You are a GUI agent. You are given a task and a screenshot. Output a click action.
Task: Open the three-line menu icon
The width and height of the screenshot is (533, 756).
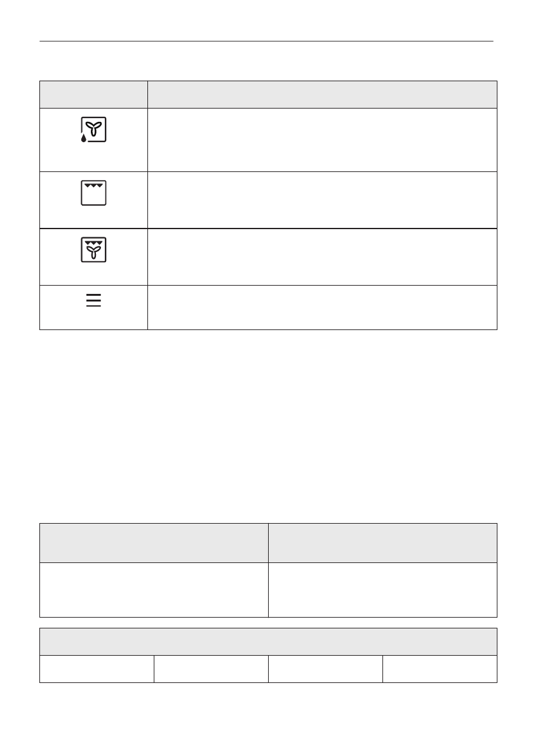click(93, 300)
